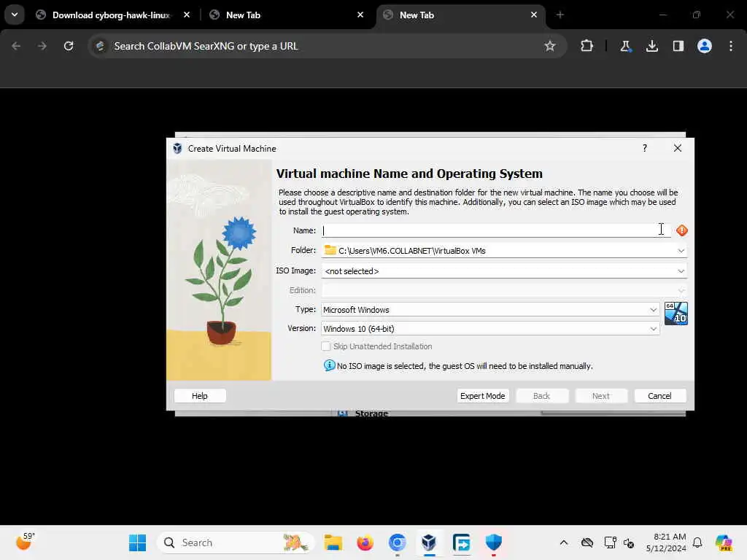Open the notifications bell

pos(697,542)
